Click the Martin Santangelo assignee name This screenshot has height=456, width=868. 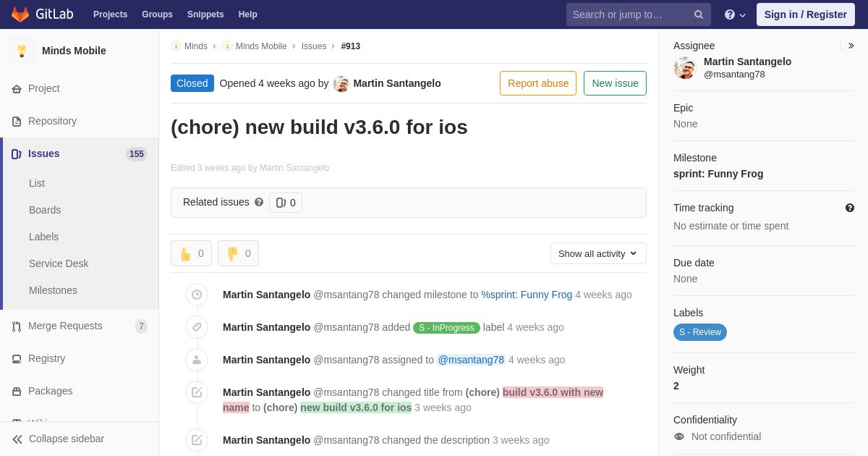(747, 62)
